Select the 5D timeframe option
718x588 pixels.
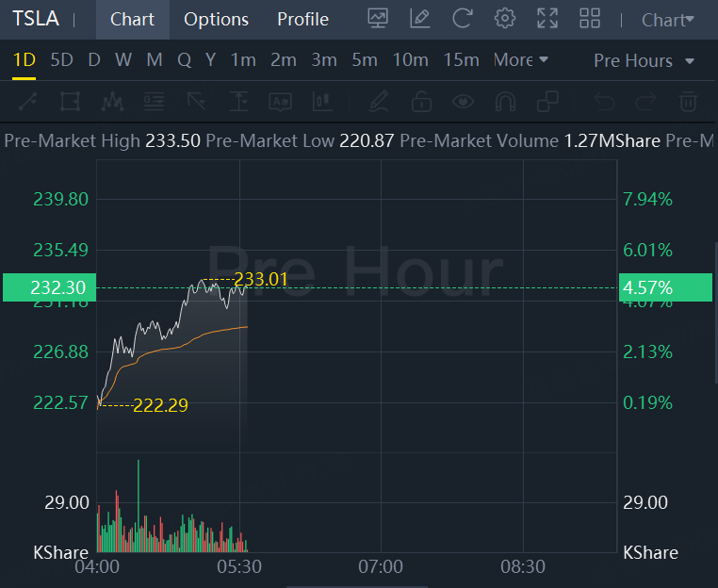pyautogui.click(x=61, y=60)
